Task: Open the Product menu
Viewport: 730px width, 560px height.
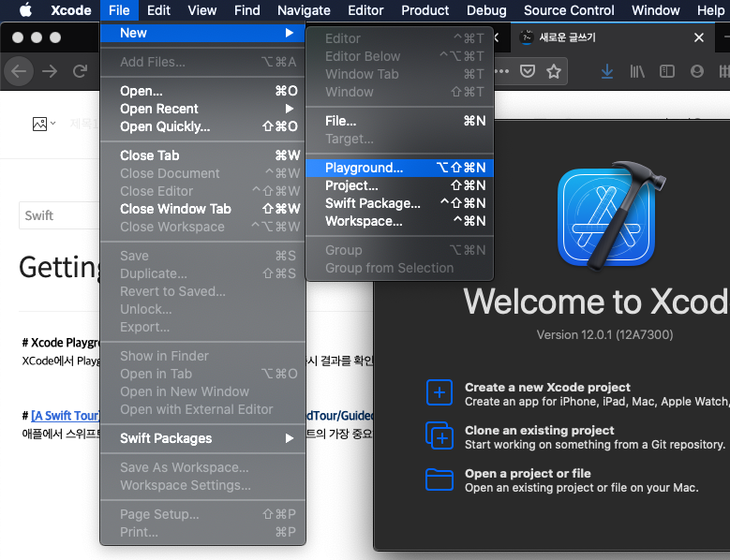Action: (425, 9)
